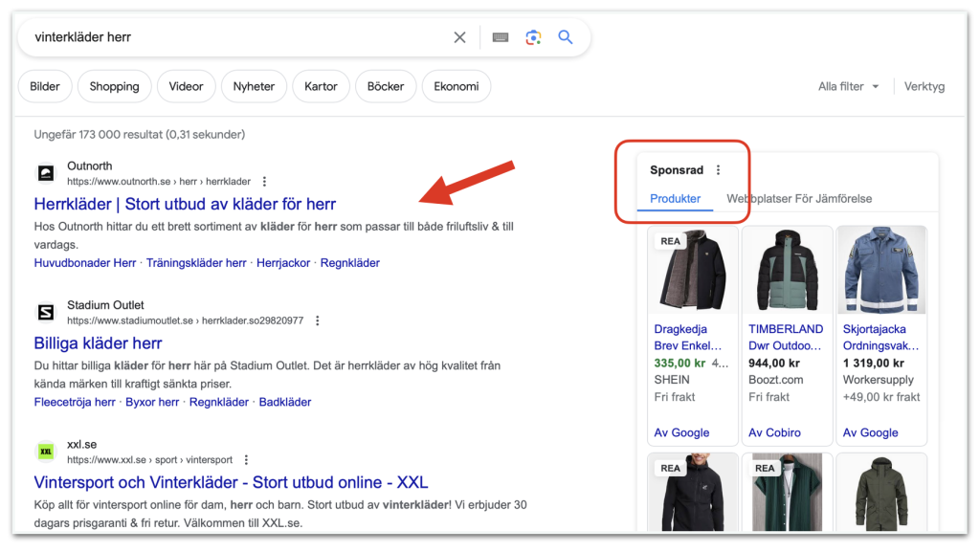The height and width of the screenshot is (552, 980).
Task: Expand the Alla filter dropdown
Action: coord(849,86)
